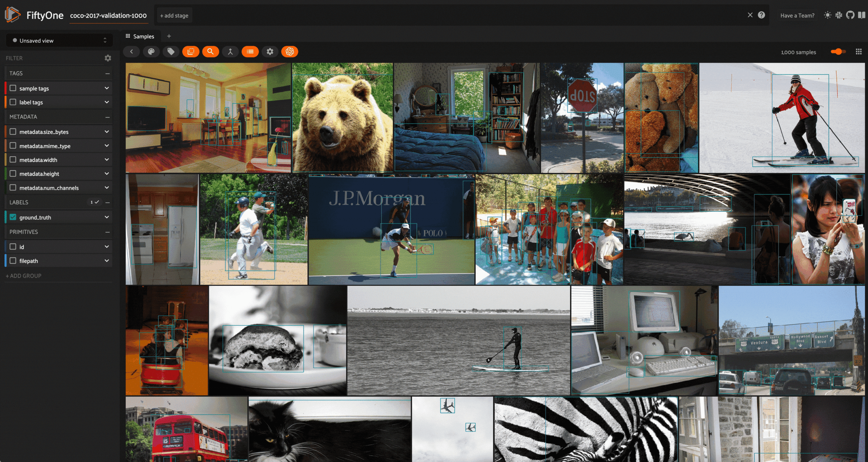Enable the id field checkbox

point(13,247)
